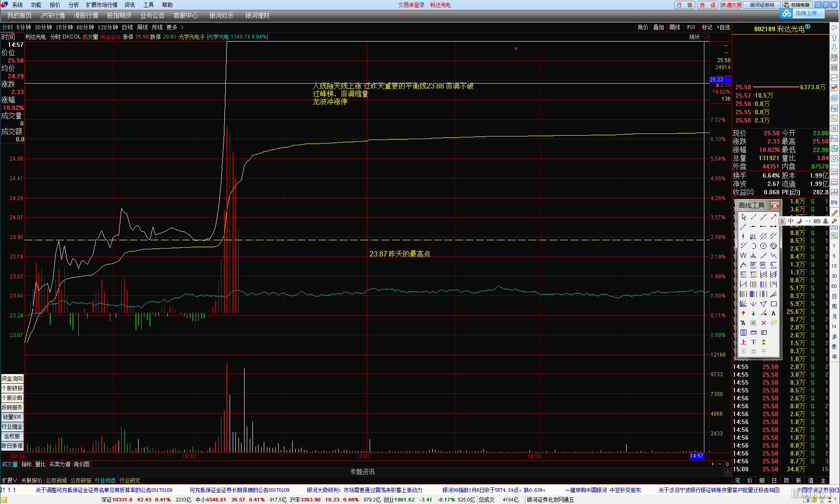Select the green down-arrow marker tool
Screen dimensions: 840x504
point(753,313)
